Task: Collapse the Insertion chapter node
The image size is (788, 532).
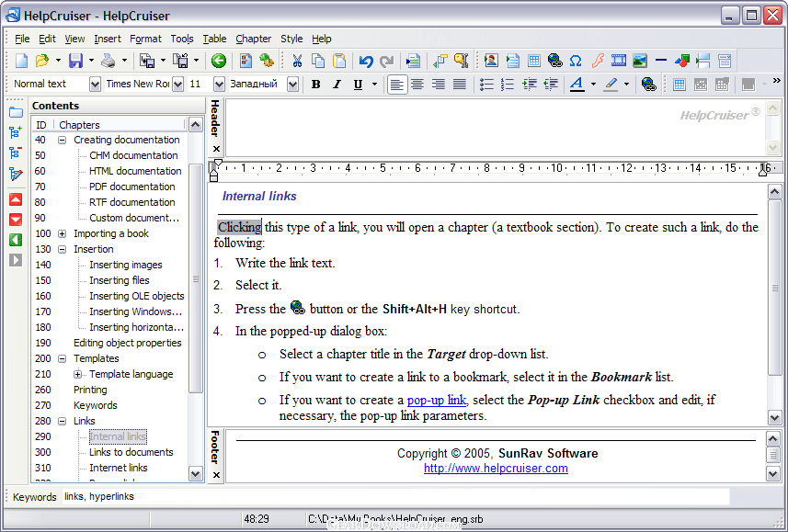Action: pos(62,249)
